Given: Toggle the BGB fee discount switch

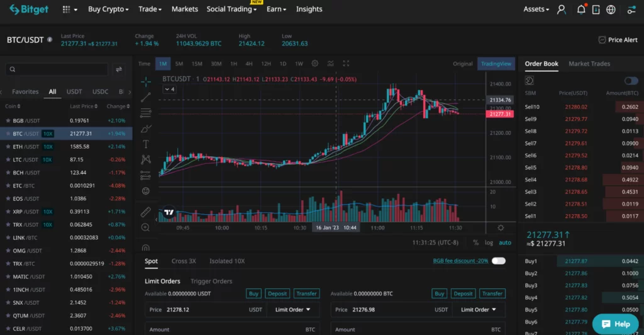Looking at the screenshot, I should click(499, 261).
